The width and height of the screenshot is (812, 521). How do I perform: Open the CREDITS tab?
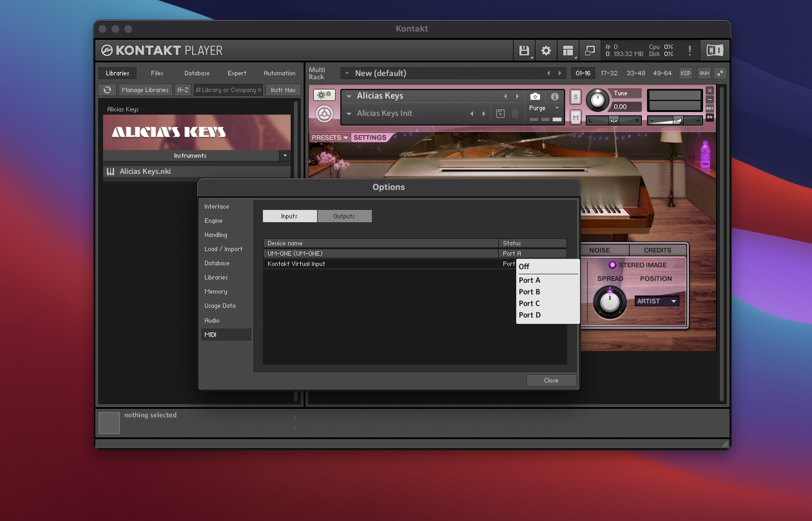pos(657,250)
